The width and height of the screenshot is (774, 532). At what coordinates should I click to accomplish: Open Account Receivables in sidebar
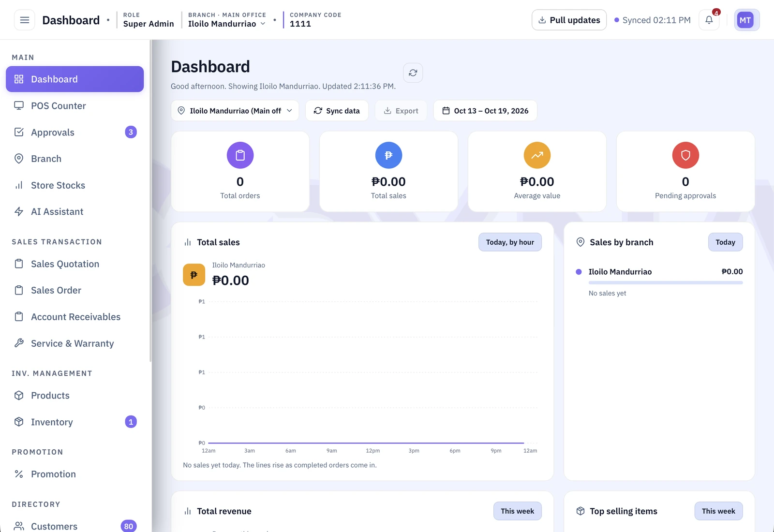(74, 317)
